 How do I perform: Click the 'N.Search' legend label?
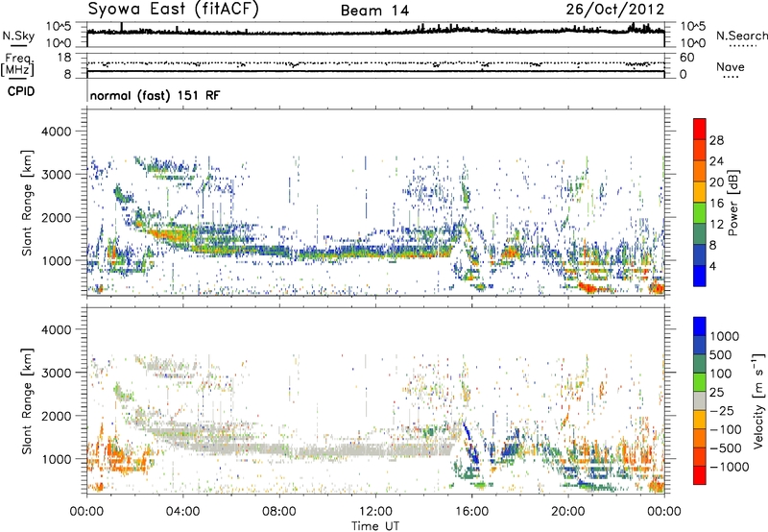[x=742, y=36]
